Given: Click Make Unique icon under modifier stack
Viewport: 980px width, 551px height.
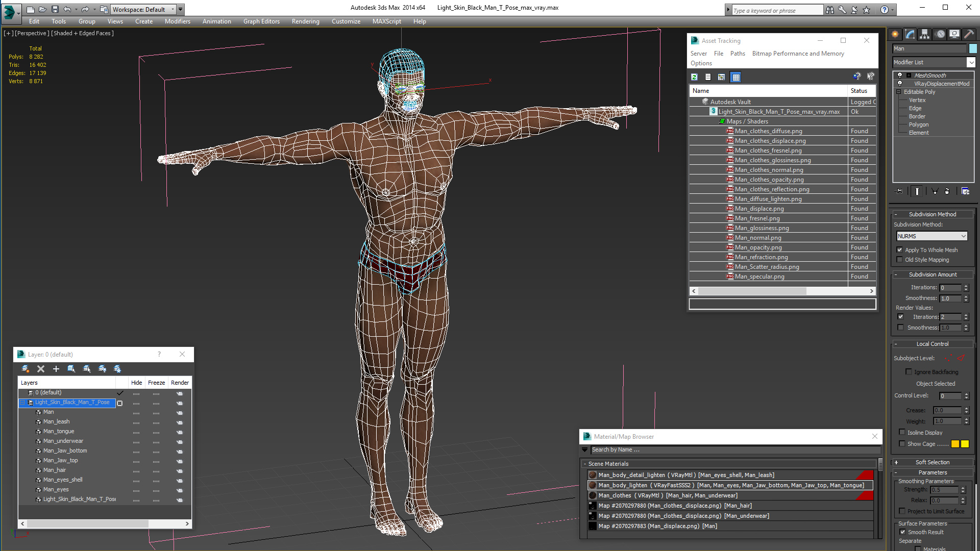Looking at the screenshot, I should [935, 191].
